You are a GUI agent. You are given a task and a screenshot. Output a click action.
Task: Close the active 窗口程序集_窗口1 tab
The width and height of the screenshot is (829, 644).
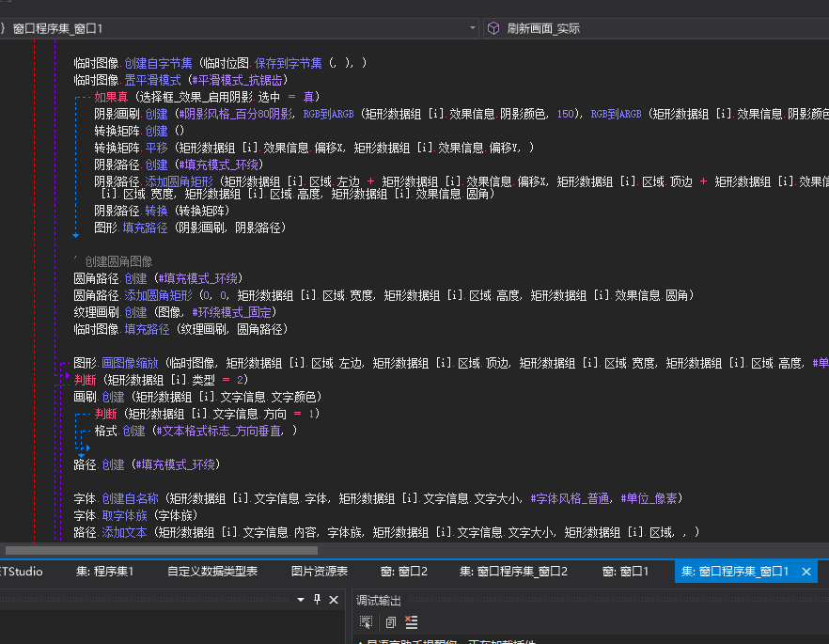pyautogui.click(x=806, y=571)
